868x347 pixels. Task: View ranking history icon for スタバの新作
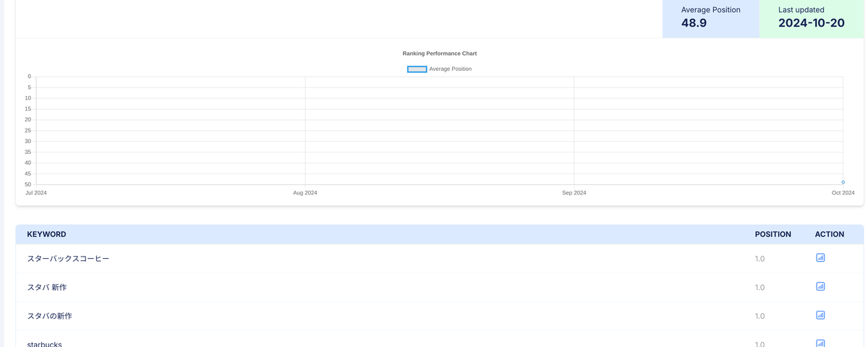[x=820, y=315]
